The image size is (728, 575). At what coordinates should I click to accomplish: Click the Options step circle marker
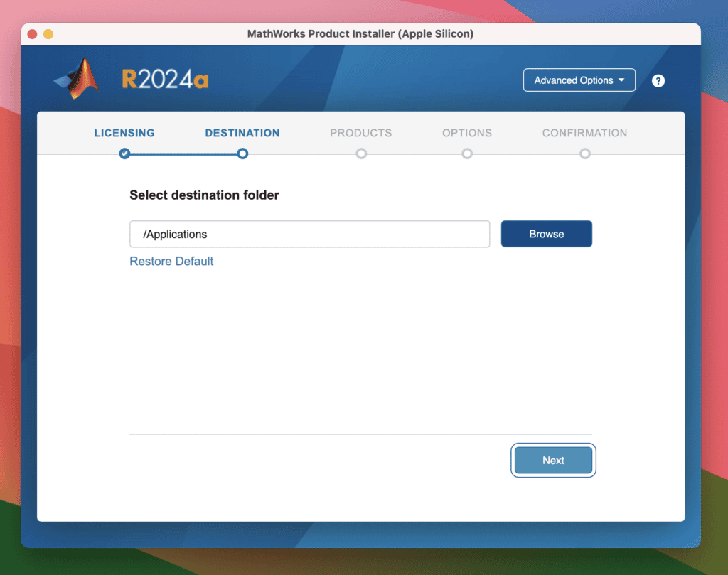pyautogui.click(x=467, y=154)
